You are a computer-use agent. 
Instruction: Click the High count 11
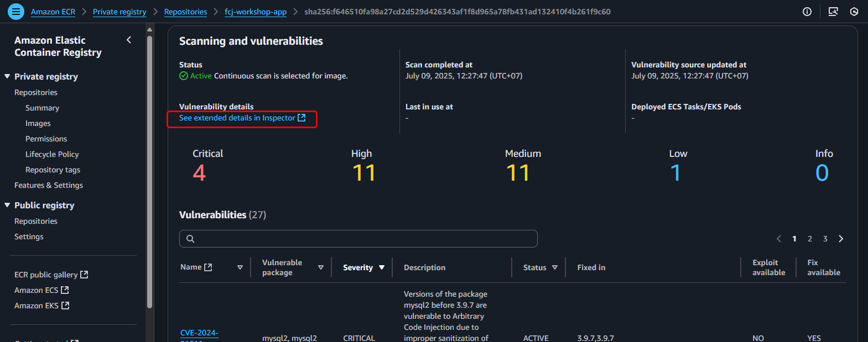(363, 173)
